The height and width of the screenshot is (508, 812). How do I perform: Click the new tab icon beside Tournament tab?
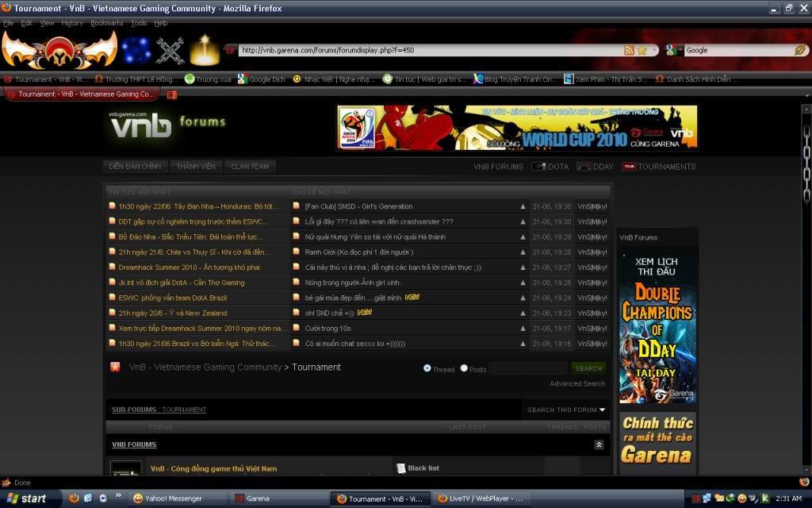point(172,94)
